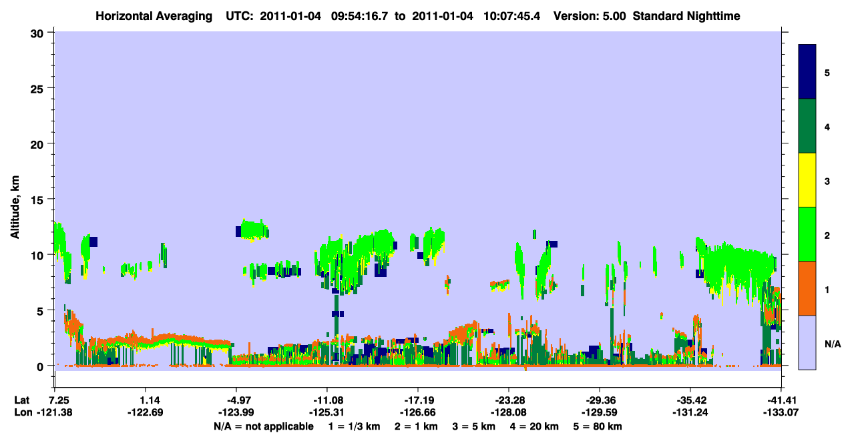Image resolution: width=868 pixels, height=445 pixels.
Task: Click the 'Standard Nighttime' label
Action: [x=686, y=15]
